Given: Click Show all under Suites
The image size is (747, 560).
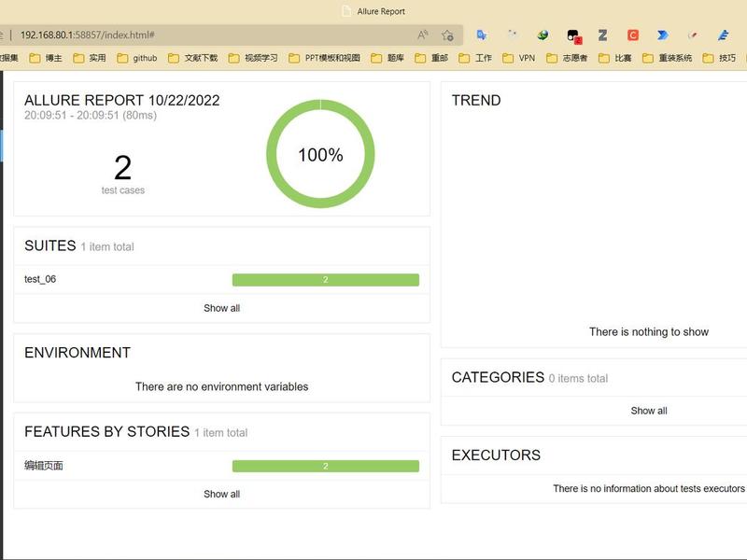Looking at the screenshot, I should [x=221, y=308].
